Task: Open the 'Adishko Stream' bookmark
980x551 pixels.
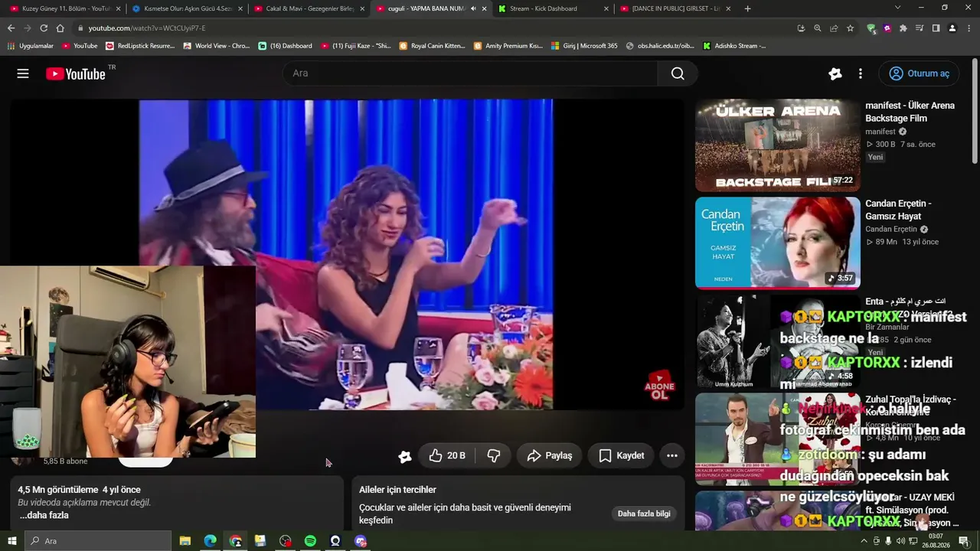Action: (x=734, y=46)
